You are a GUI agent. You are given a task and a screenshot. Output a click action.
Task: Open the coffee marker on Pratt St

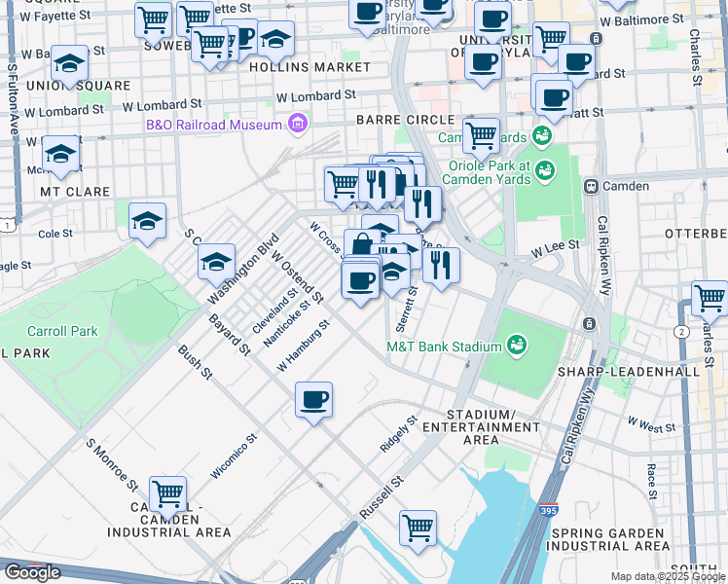click(554, 99)
